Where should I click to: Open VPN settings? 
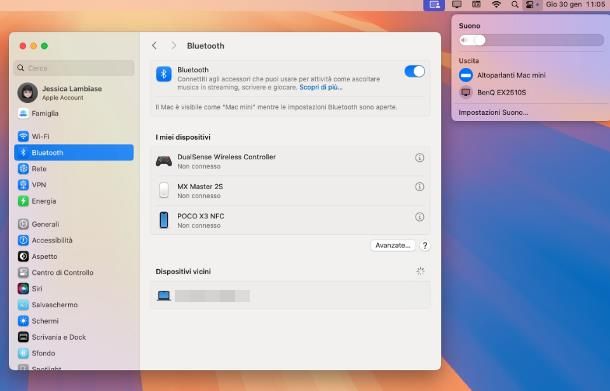(74, 185)
